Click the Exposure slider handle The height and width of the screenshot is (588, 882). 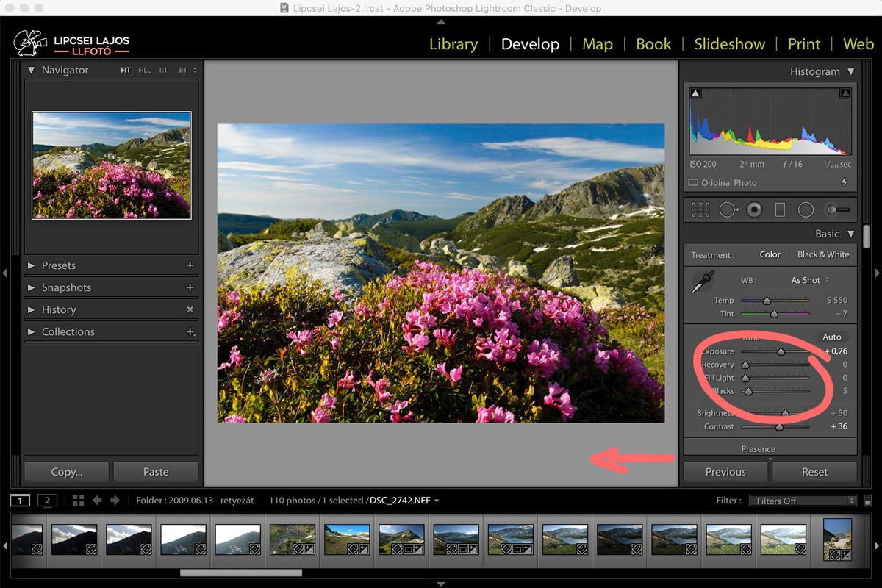[x=781, y=351]
